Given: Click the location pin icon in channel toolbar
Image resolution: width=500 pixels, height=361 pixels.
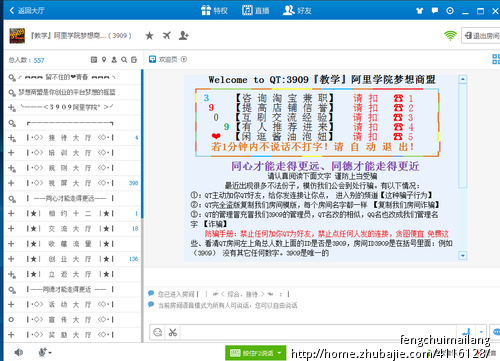Looking at the screenshot, I should coord(104,60).
